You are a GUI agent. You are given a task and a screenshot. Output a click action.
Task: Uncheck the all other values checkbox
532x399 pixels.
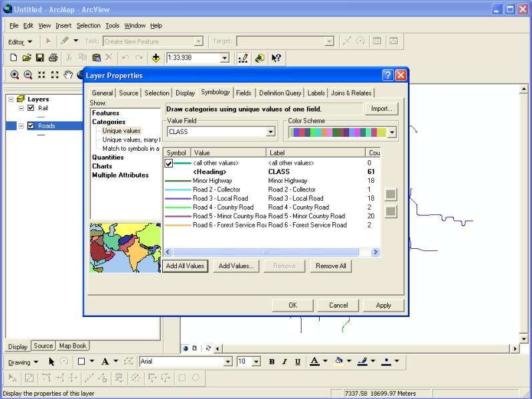coord(169,163)
